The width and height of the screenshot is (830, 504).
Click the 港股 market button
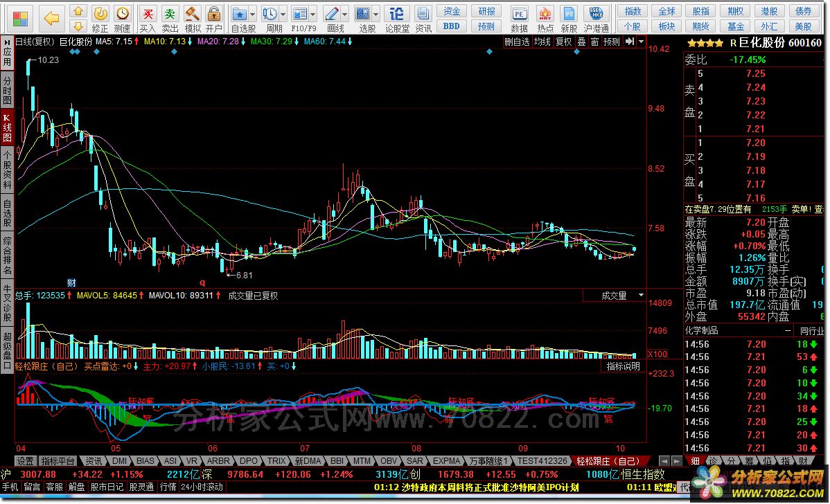768,11
